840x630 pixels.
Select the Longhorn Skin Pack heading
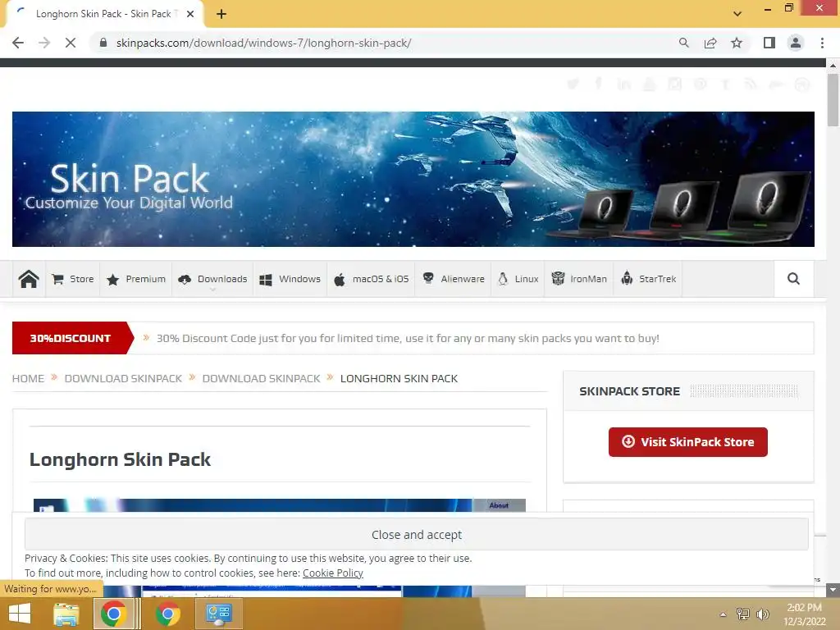coord(120,459)
